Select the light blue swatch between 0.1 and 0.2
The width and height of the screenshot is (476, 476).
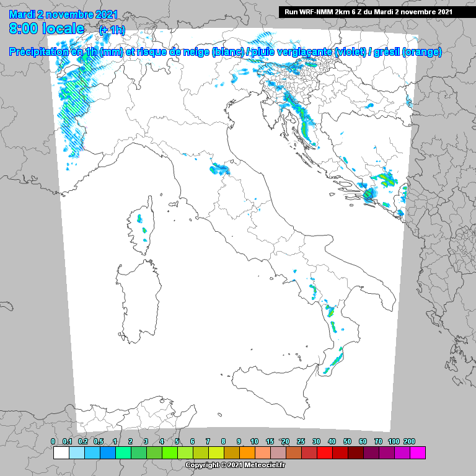(76, 453)
